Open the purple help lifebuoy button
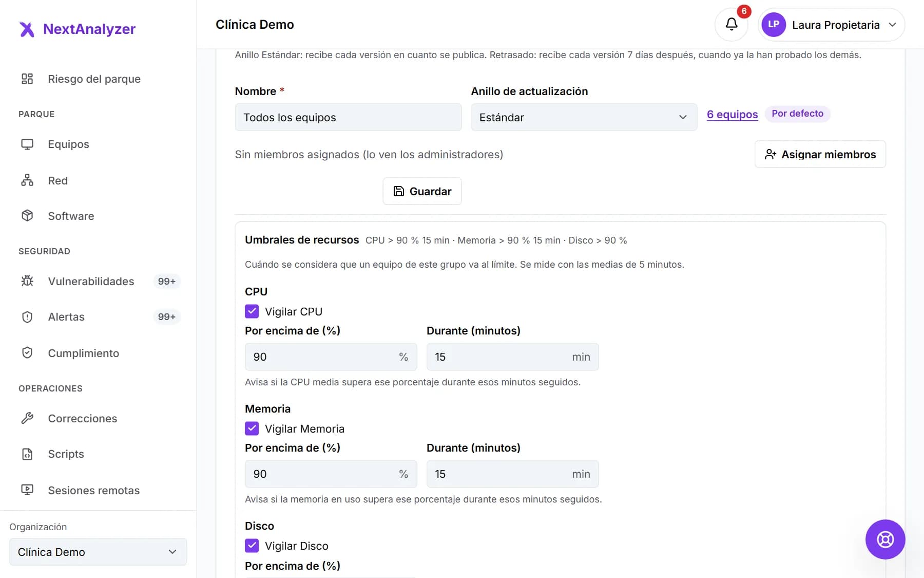 pos(885,539)
